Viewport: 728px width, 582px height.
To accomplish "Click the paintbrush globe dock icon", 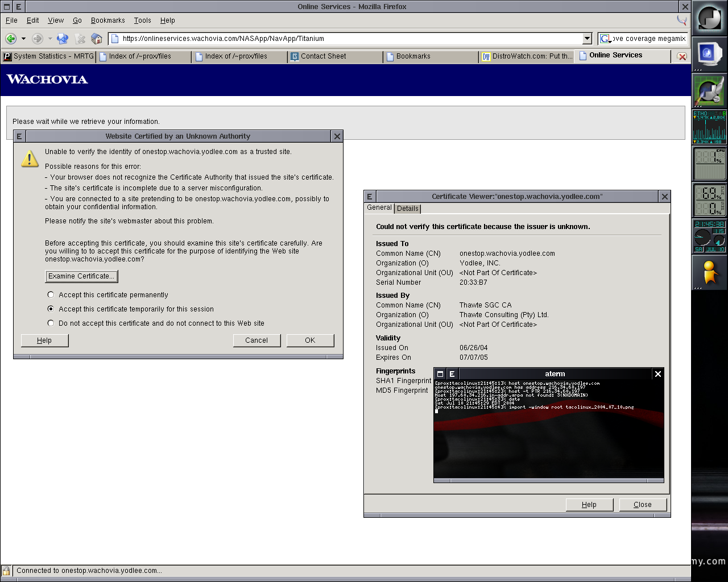I will point(709,90).
